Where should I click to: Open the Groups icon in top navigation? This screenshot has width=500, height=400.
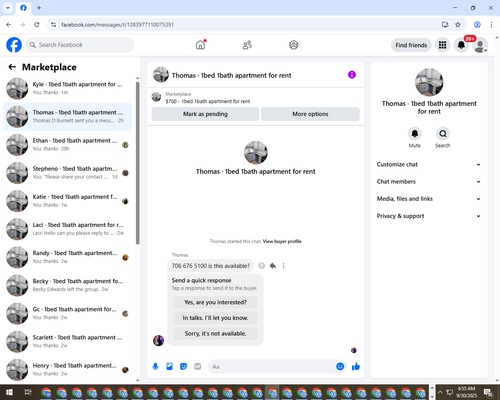pos(294,45)
